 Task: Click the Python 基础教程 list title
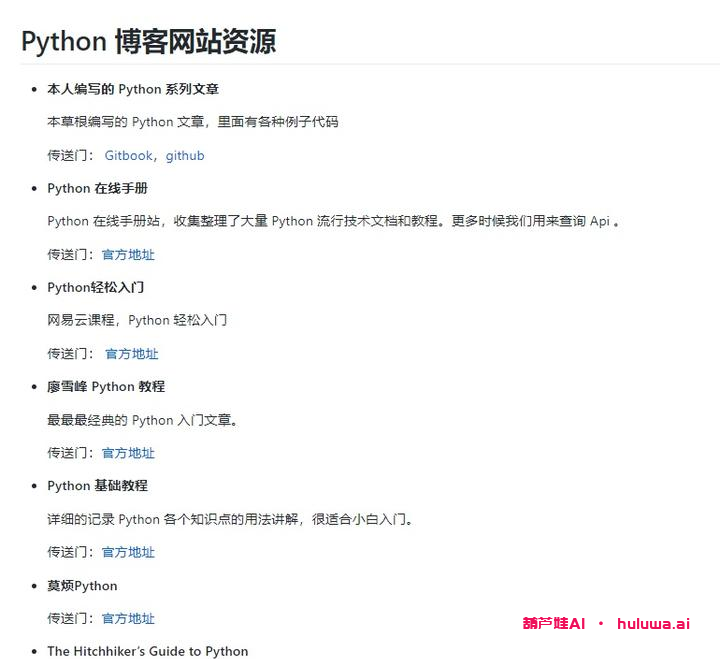[x=97, y=485]
